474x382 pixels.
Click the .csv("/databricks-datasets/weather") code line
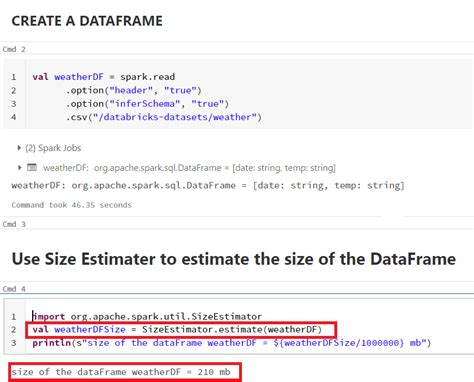(x=164, y=117)
